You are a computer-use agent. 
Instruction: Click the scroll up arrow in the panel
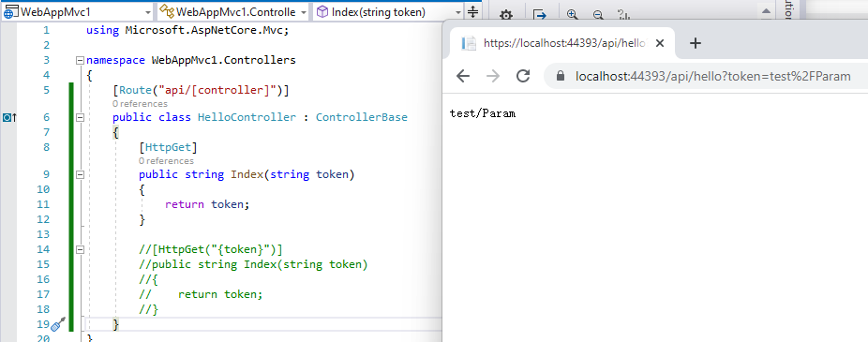pyautogui.click(x=766, y=11)
